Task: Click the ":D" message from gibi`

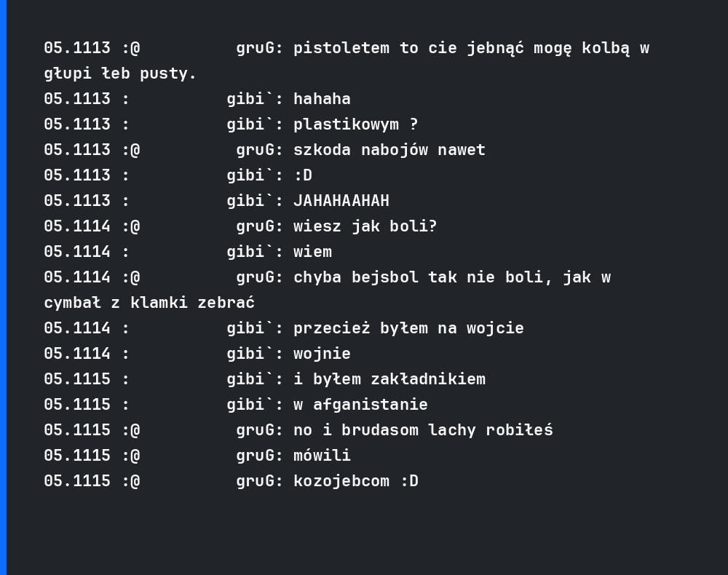Action: click(303, 175)
